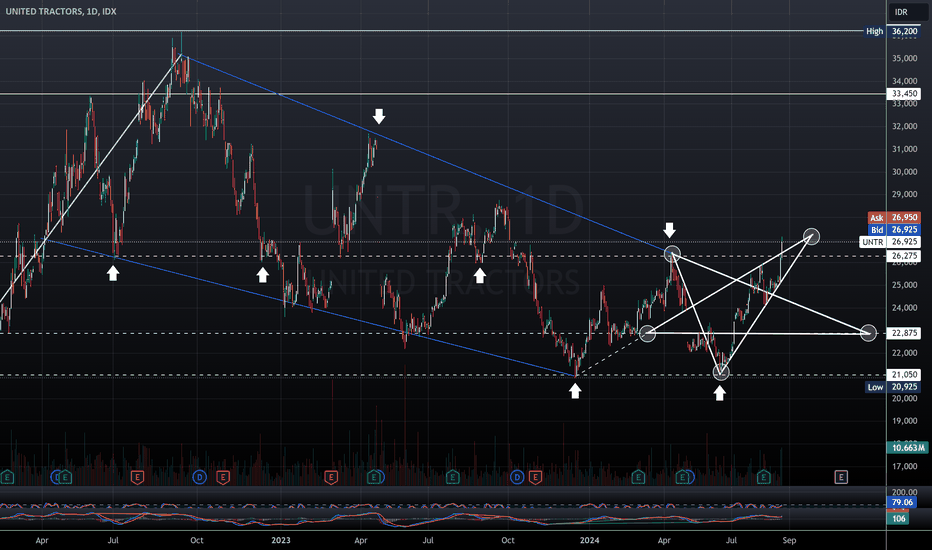The width and height of the screenshot is (932, 550).
Task: Click pattern anchor circle at right end of 22,875 line
Action: pyautogui.click(x=868, y=333)
